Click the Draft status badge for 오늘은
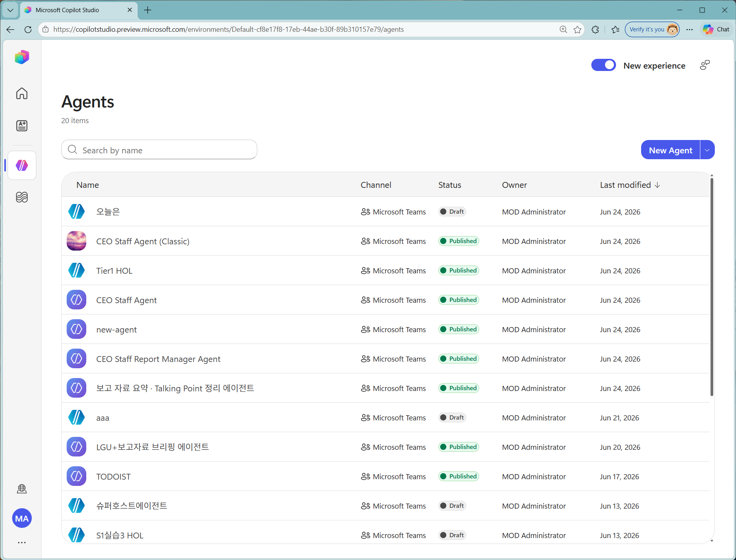736x560 pixels. [x=452, y=212]
